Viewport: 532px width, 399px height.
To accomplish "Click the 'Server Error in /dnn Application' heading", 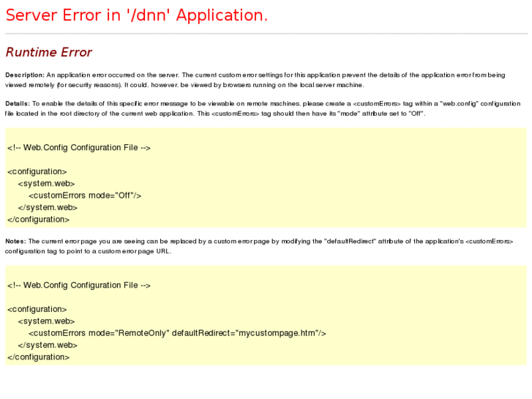I will click(136, 15).
